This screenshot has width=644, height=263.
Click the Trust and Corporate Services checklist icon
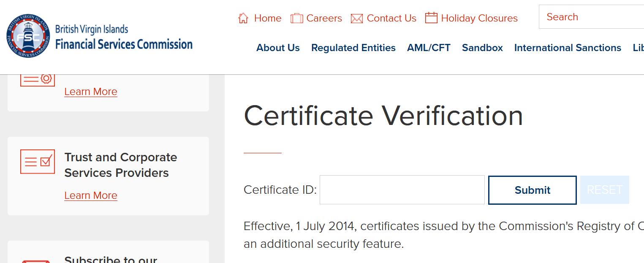(38, 161)
